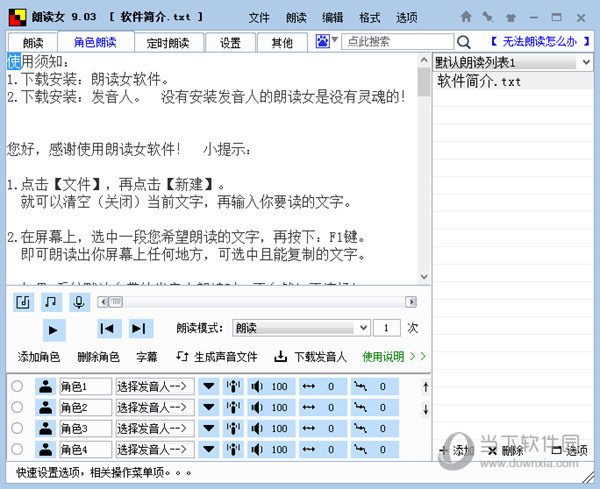The width and height of the screenshot is (600, 489).
Task: Click the voice test icon for 角色2
Action: [233, 408]
